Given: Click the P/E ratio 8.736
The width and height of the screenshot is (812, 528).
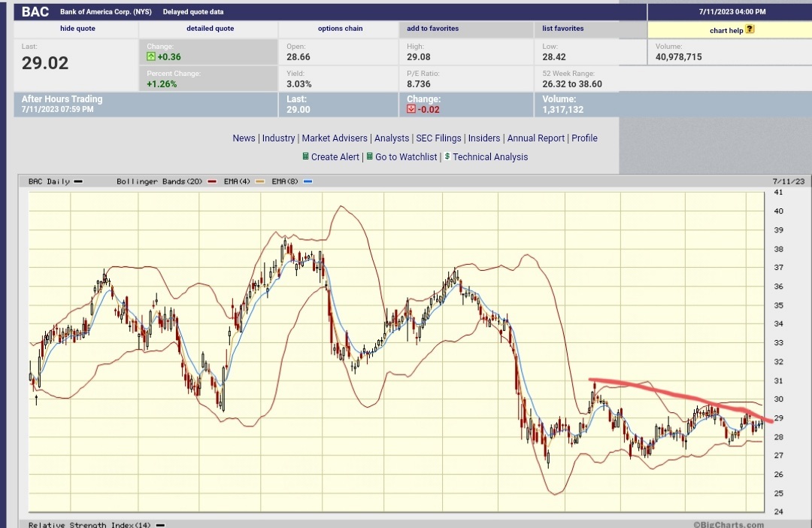Looking at the screenshot, I should coord(419,84).
